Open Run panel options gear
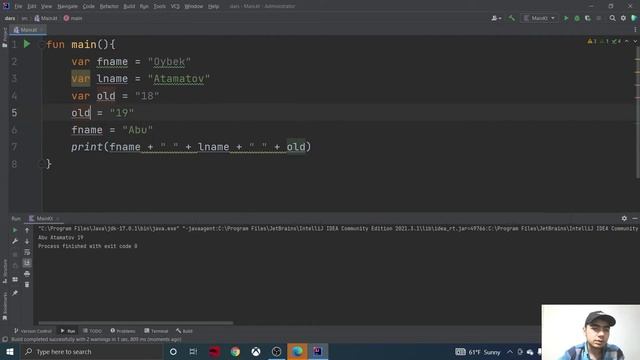Image resolution: width=640 pixels, height=360 pixels. [x=624, y=219]
